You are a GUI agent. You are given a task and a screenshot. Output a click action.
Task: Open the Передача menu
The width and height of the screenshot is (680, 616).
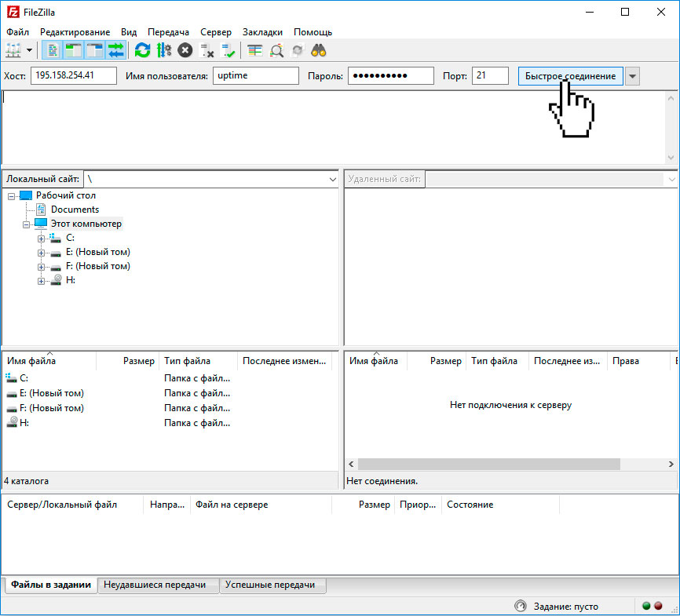[168, 32]
